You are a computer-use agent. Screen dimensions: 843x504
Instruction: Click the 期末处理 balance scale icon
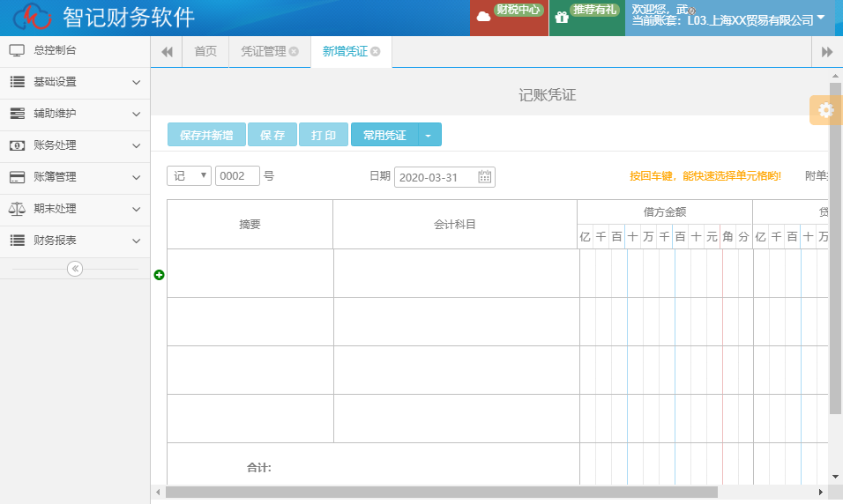click(17, 209)
